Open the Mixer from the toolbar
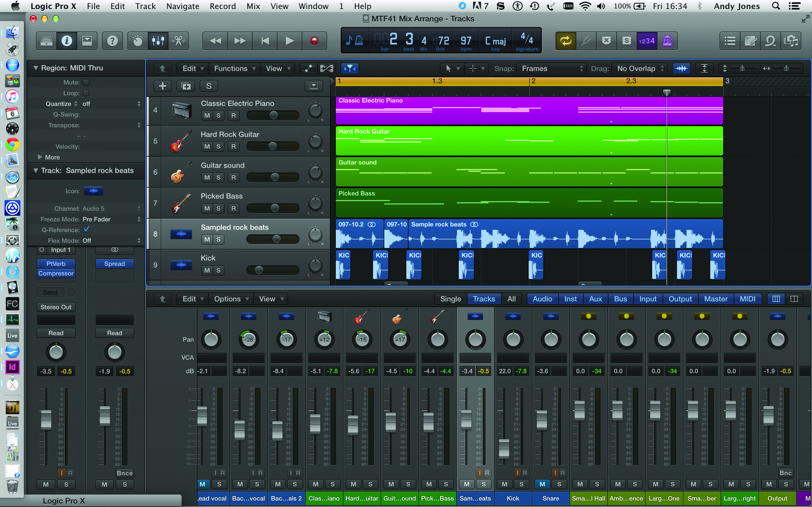812x507 pixels. (158, 41)
